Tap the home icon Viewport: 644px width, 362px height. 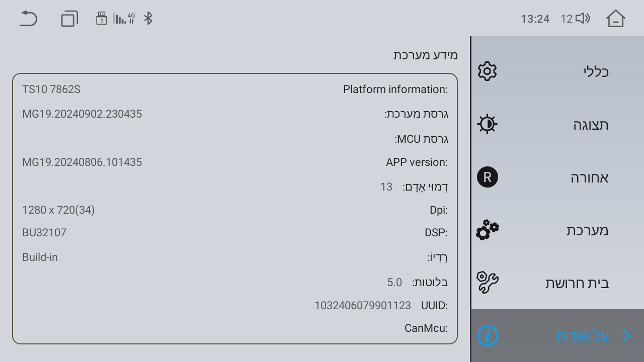tap(615, 19)
